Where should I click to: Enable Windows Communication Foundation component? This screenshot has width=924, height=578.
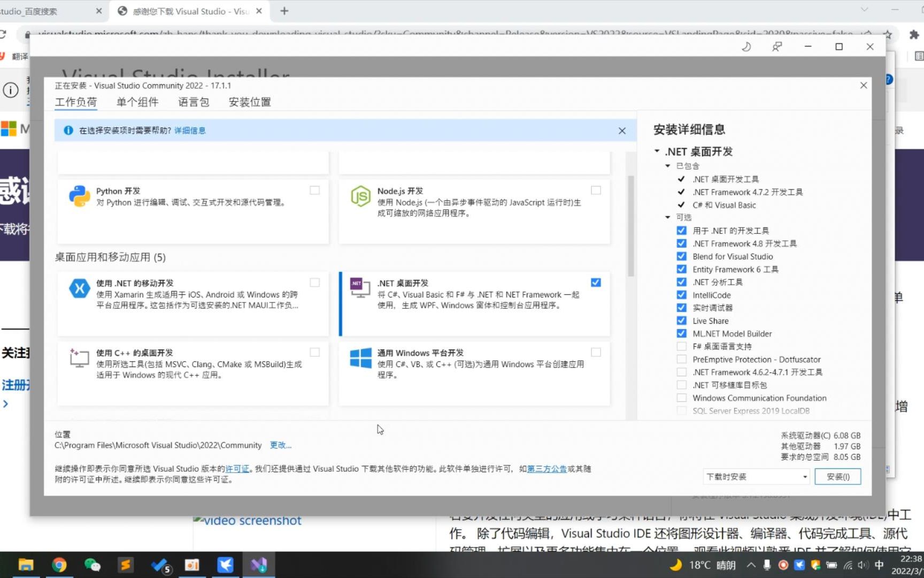click(681, 398)
